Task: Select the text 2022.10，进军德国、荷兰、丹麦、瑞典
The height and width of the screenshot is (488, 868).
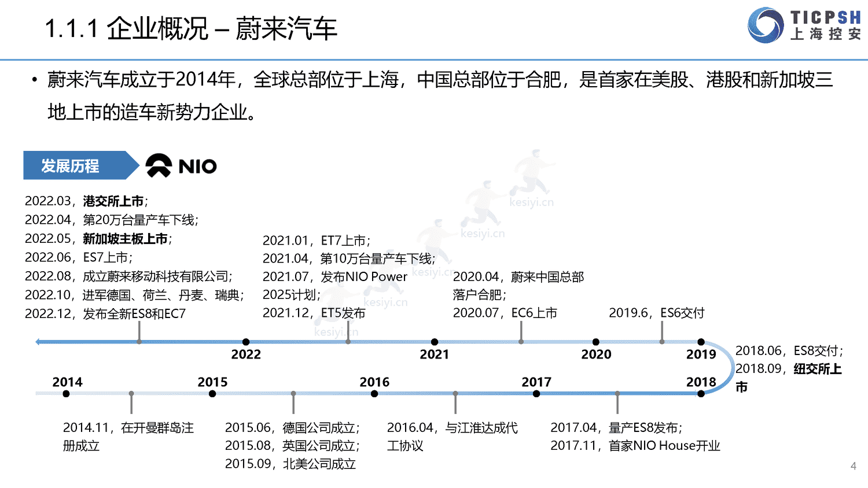Action: [x=133, y=295]
